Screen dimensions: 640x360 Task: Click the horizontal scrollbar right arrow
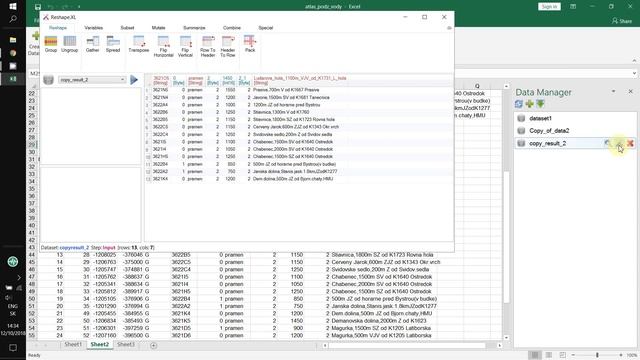(500, 345)
